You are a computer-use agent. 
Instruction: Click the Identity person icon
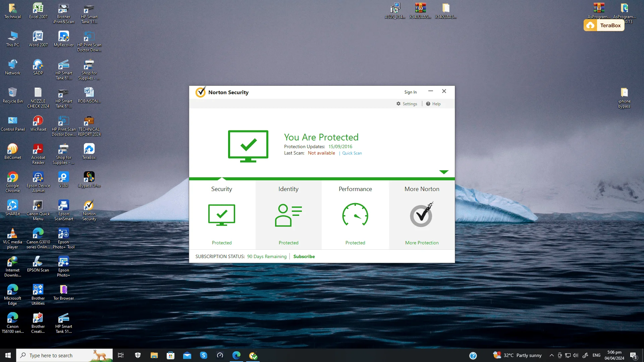point(288,215)
